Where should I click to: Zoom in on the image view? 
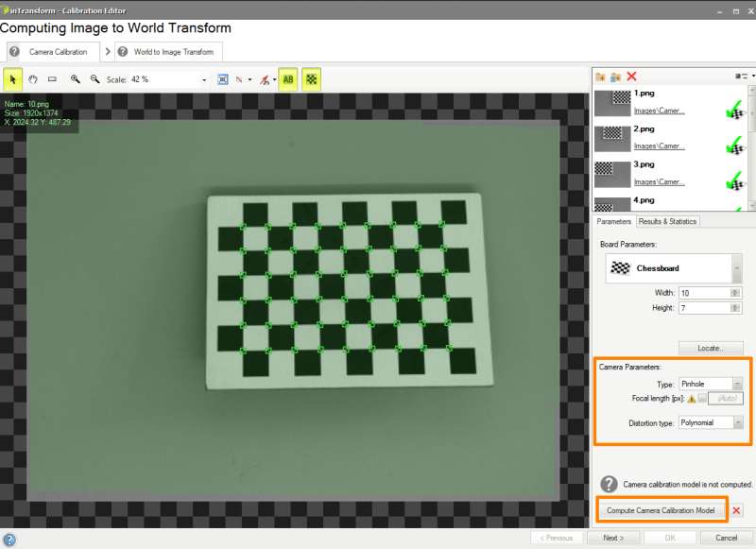click(x=76, y=79)
